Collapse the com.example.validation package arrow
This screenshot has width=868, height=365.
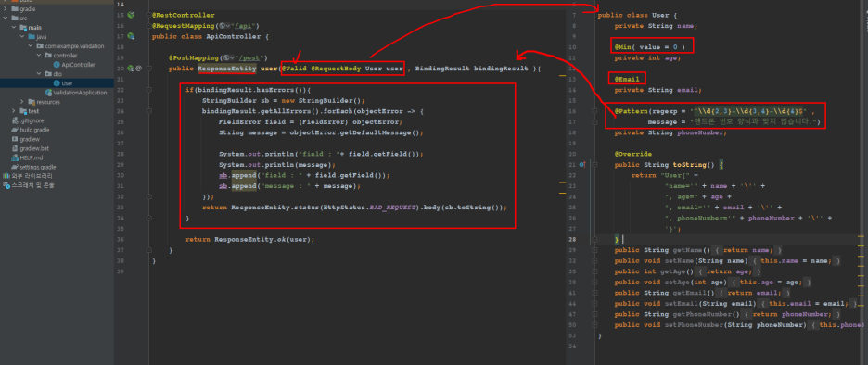tap(31, 46)
